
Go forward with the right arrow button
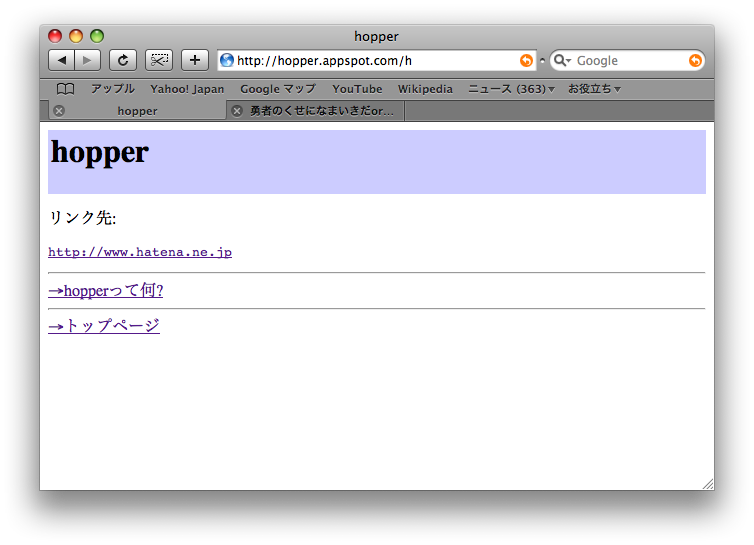click(x=88, y=60)
